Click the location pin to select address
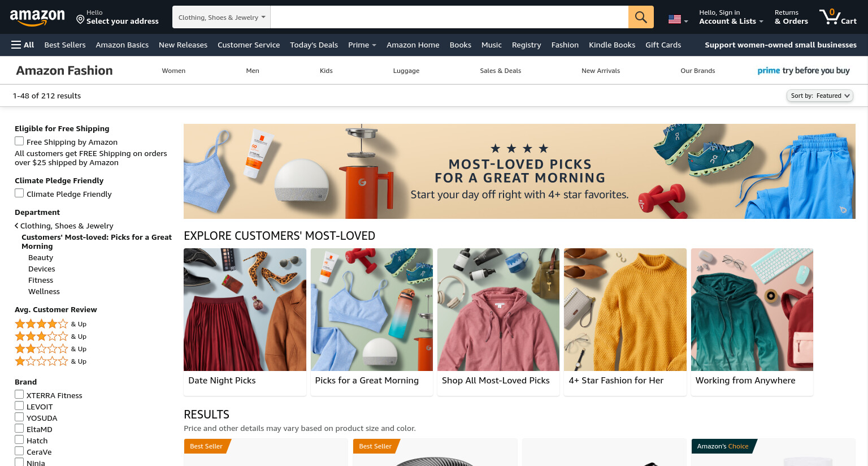The height and width of the screenshot is (466, 868). 80,20
